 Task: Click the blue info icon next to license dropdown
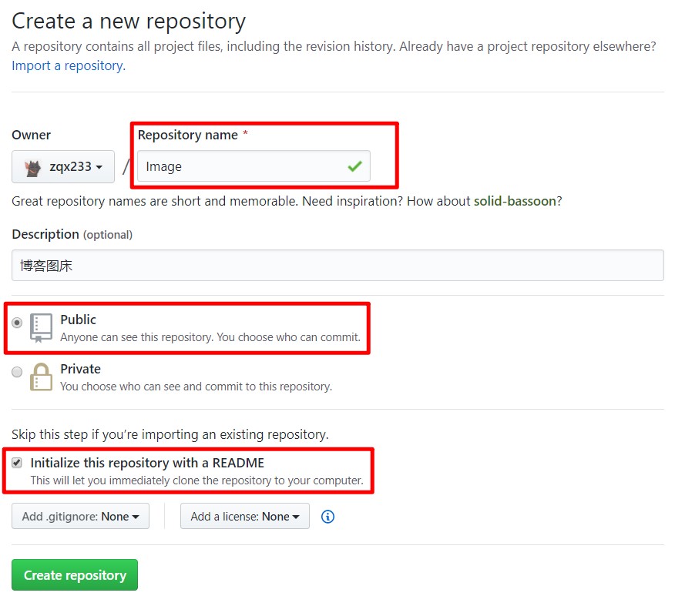[x=327, y=517]
